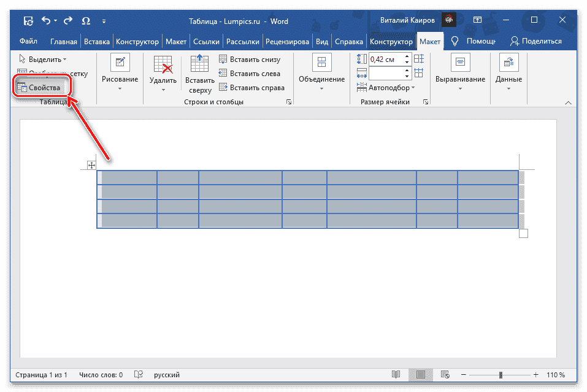Open the Вставка (Insert) ribbon tab
Screen dimensions: 587x392
[x=96, y=42]
